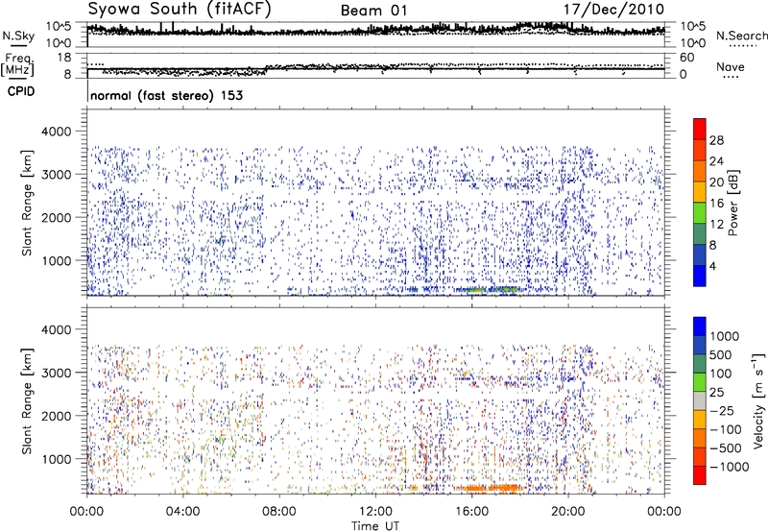Image resolution: width=768 pixels, height=532 pixels.
Task: Pick the light green 25–100 m/s Velocity colorbar segment
Action: (x=700, y=382)
